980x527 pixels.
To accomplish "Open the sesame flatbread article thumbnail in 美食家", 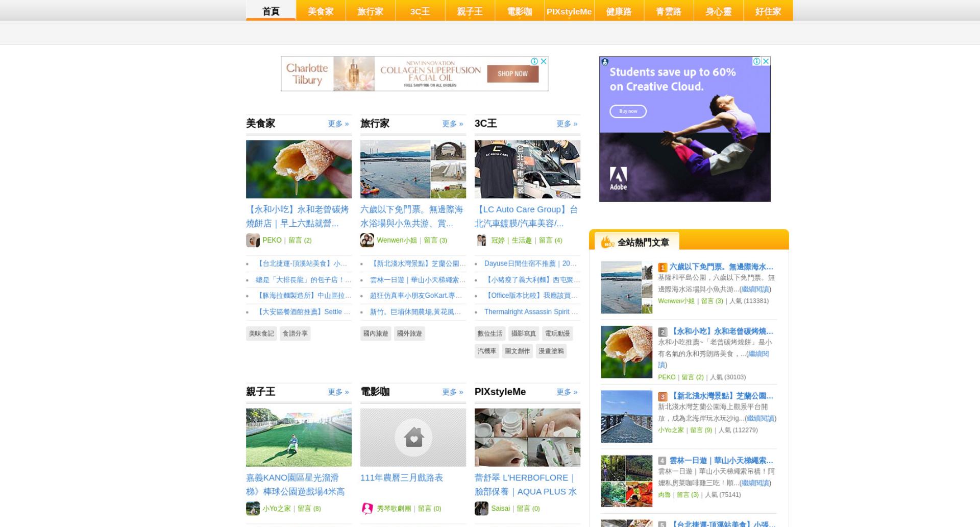I will [299, 169].
